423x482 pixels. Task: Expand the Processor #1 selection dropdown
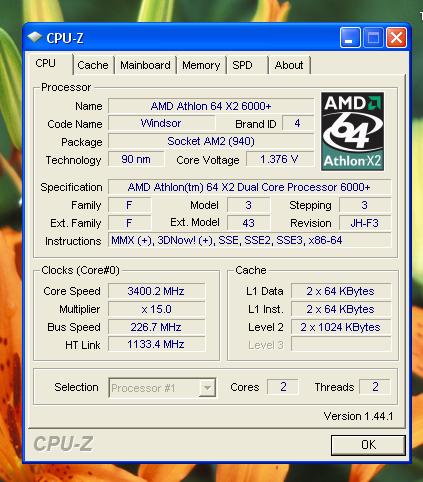click(207, 388)
